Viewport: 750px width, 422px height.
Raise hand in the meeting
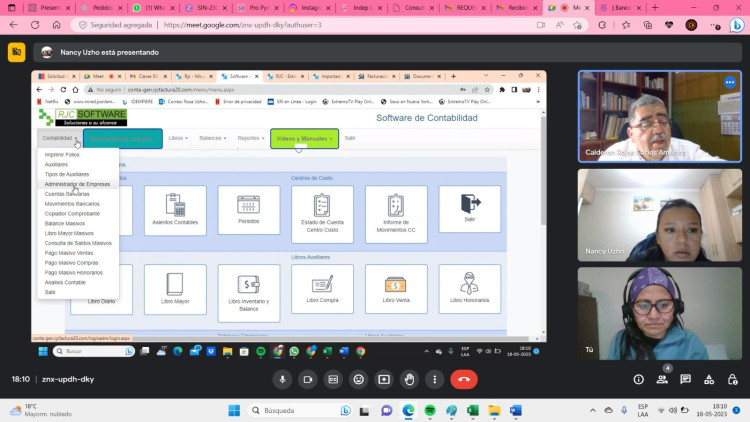pos(409,379)
